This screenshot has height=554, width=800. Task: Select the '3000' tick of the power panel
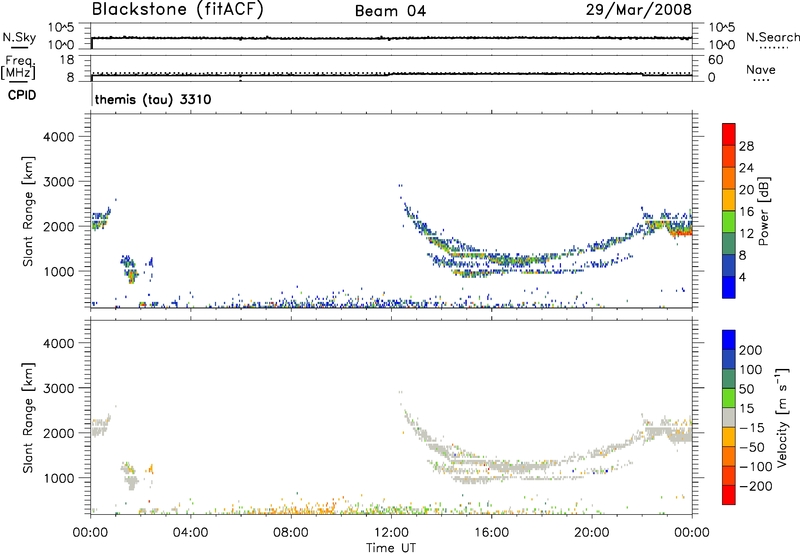(59, 182)
